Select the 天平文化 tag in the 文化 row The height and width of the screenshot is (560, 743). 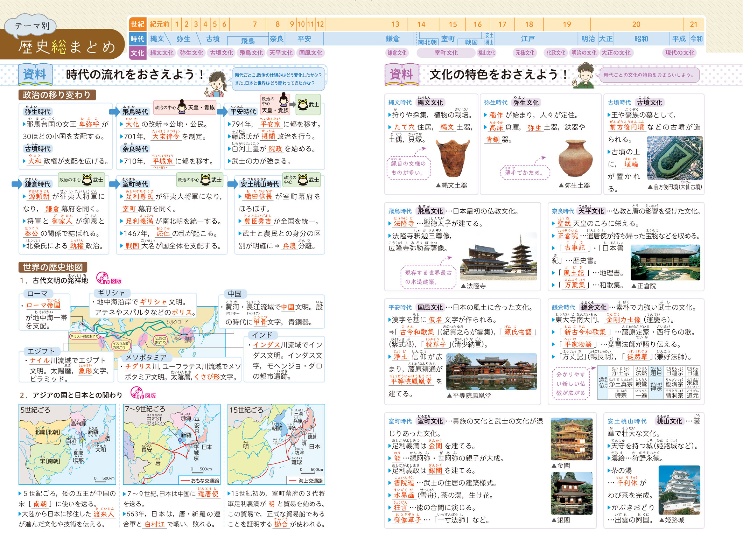coord(281,53)
